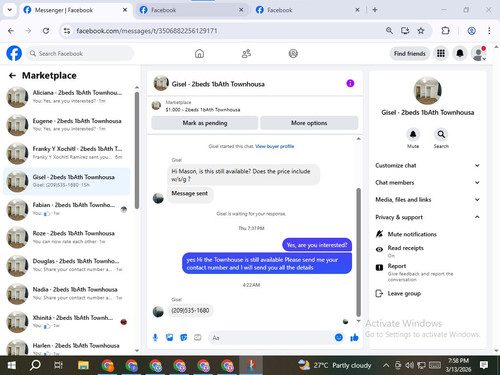
Task: Open the Nadia townhouse conversation
Action: pyautogui.click(x=67, y=293)
